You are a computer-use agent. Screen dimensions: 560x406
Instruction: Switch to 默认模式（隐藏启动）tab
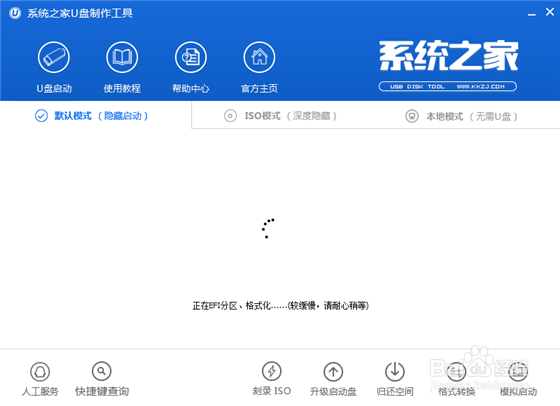pyautogui.click(x=96, y=116)
